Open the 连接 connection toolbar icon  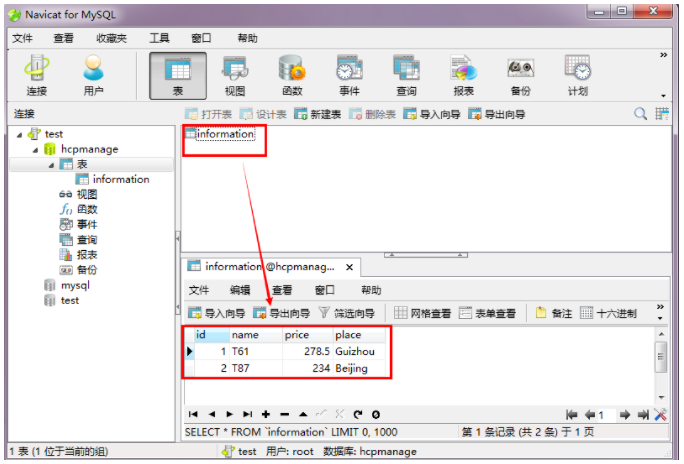click(37, 75)
